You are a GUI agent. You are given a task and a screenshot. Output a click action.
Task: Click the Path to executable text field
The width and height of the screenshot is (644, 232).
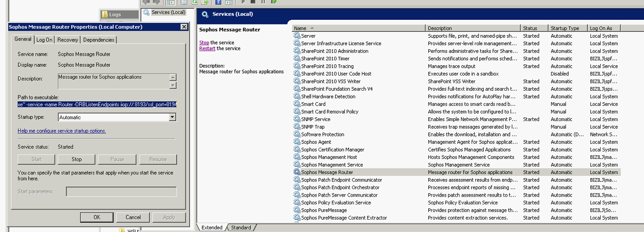point(97,104)
